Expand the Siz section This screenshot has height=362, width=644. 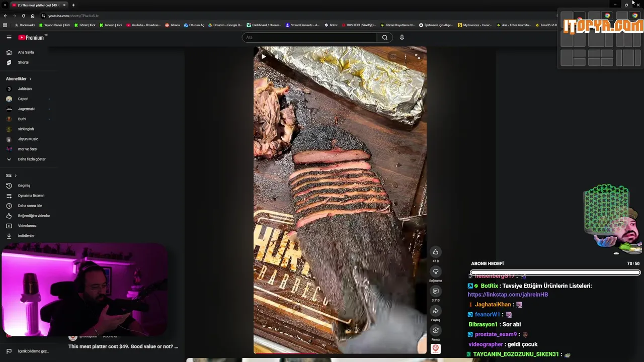[x=11, y=175]
